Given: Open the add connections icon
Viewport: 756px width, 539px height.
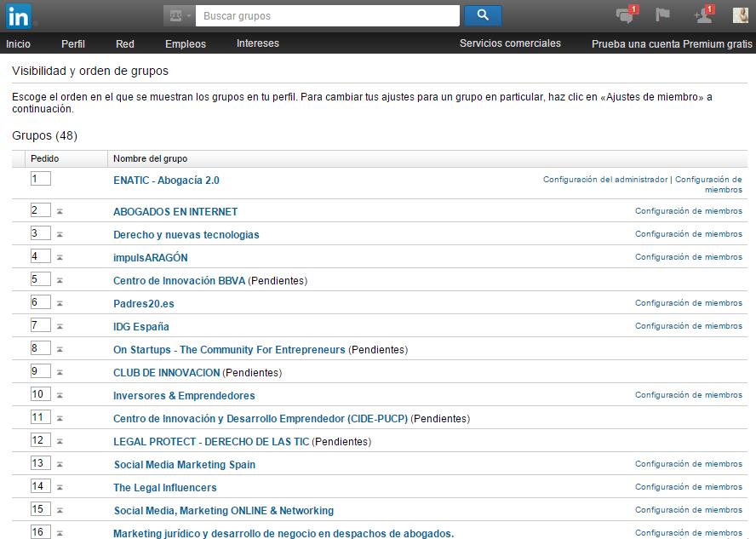Looking at the screenshot, I should [x=702, y=15].
